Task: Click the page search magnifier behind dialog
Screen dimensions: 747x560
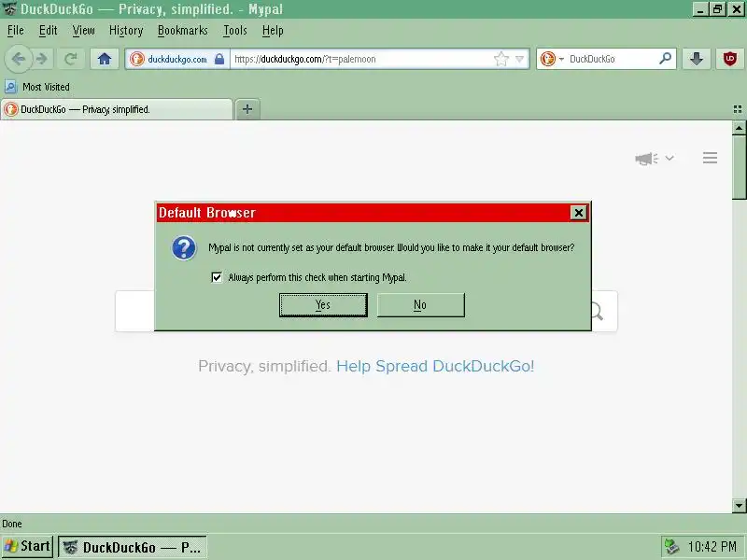Action: click(x=598, y=312)
